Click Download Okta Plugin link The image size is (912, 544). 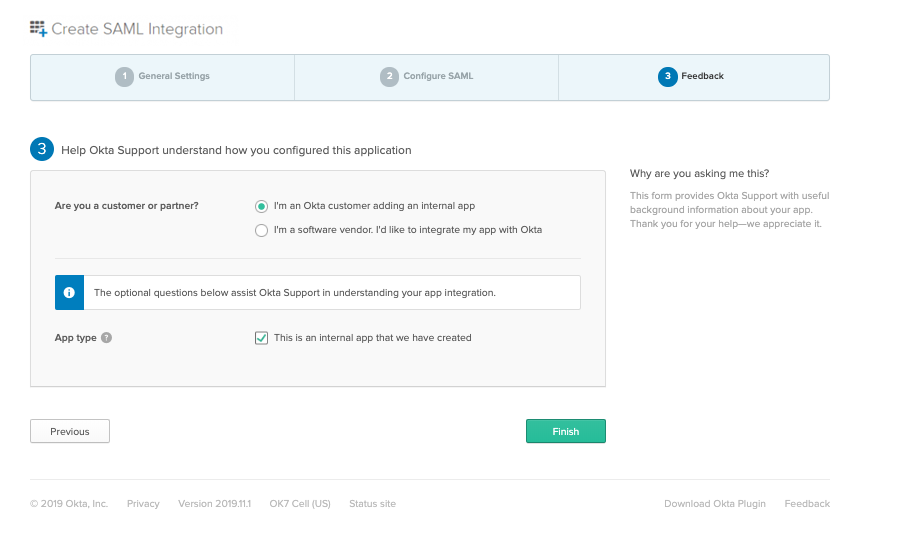point(714,504)
